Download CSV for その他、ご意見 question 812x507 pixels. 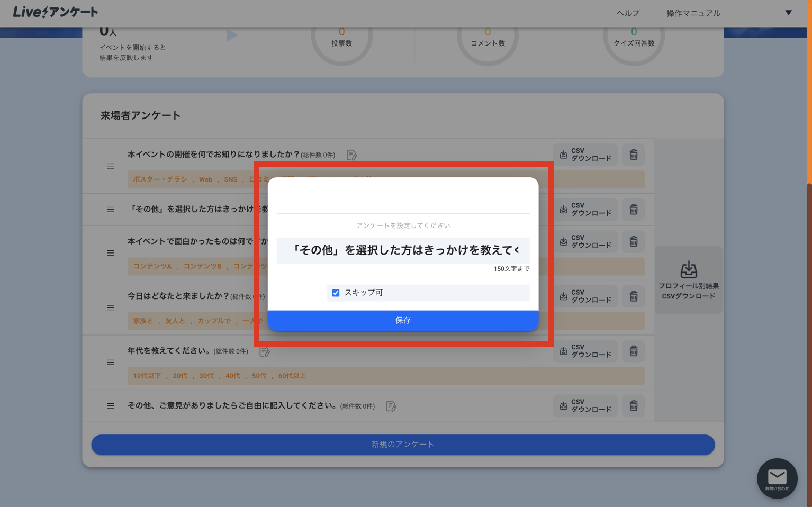585,406
